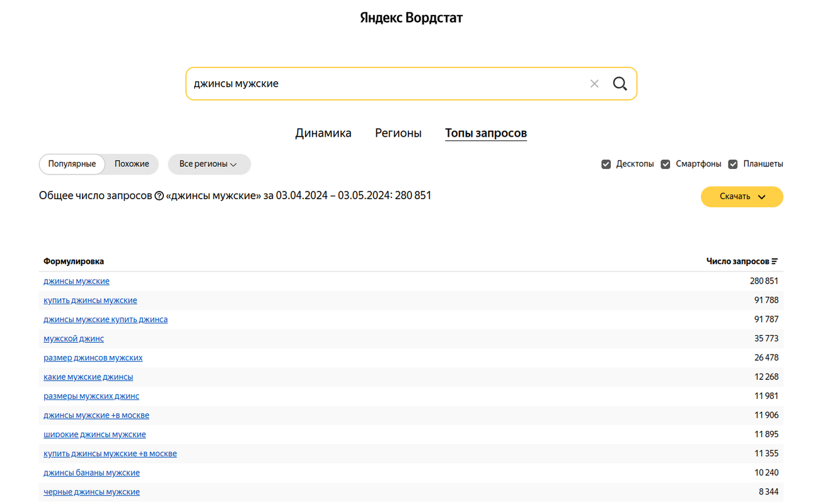827x504 pixels.
Task: Click the count value 11 895
Action: tap(766, 435)
